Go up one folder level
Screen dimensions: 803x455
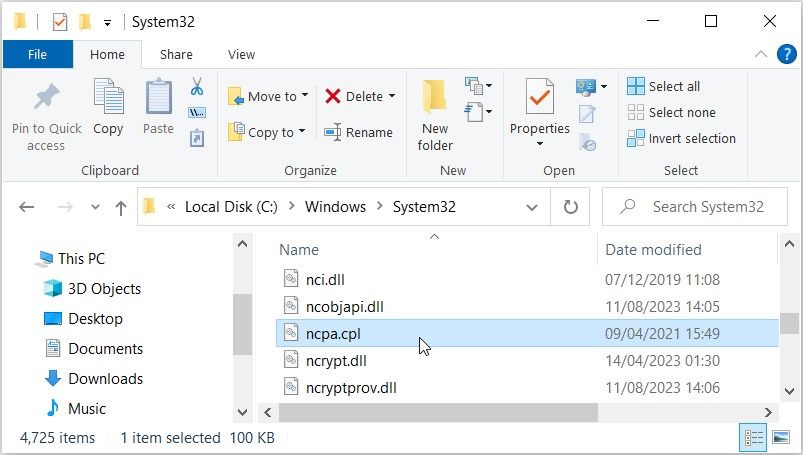click(x=121, y=208)
